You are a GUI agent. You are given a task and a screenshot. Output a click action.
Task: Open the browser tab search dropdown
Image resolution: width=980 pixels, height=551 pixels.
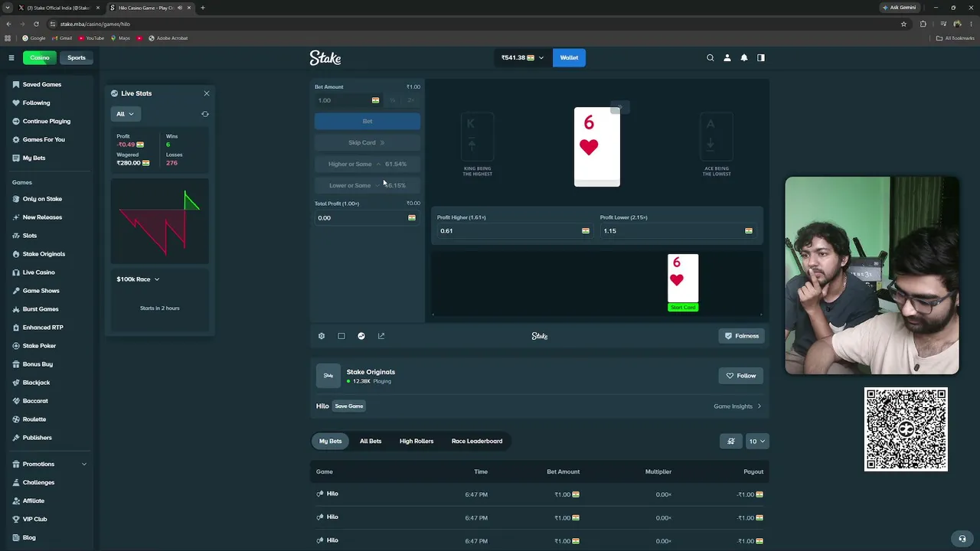point(8,8)
